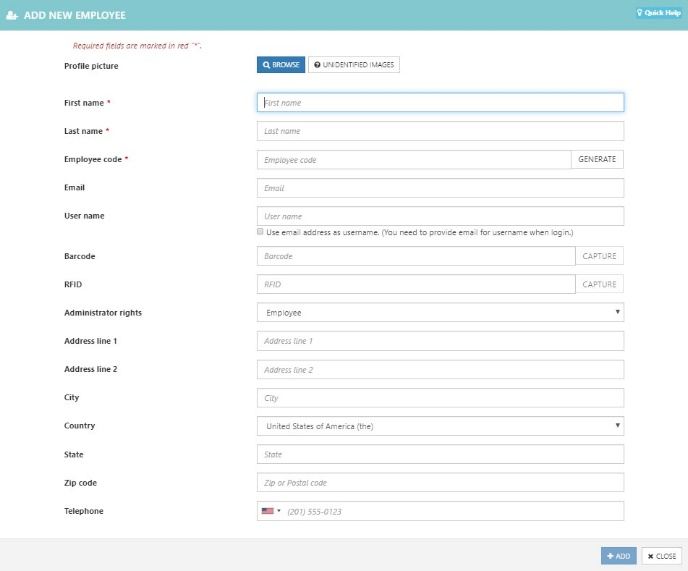Capture the Barcode value
This screenshot has height=571, width=688.
pyautogui.click(x=599, y=256)
